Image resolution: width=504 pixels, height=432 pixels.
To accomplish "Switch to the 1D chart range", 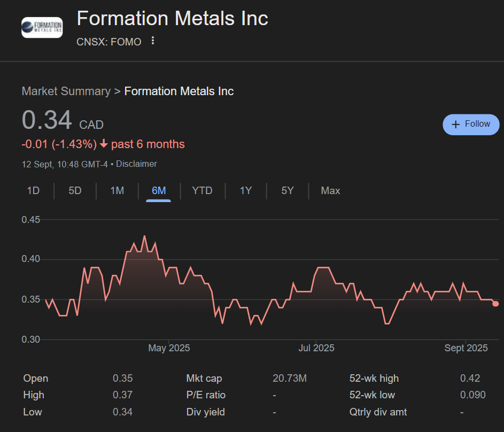I will coord(33,191).
